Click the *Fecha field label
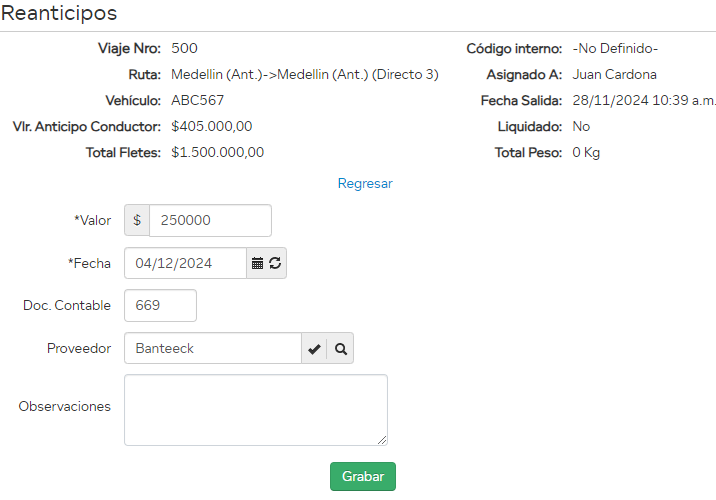The width and height of the screenshot is (716, 500). 89,263
